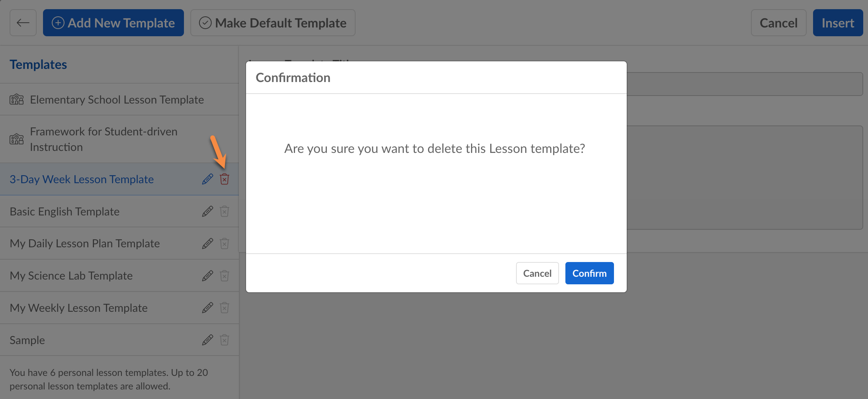Click Cancel in the top toolbar

tap(778, 23)
